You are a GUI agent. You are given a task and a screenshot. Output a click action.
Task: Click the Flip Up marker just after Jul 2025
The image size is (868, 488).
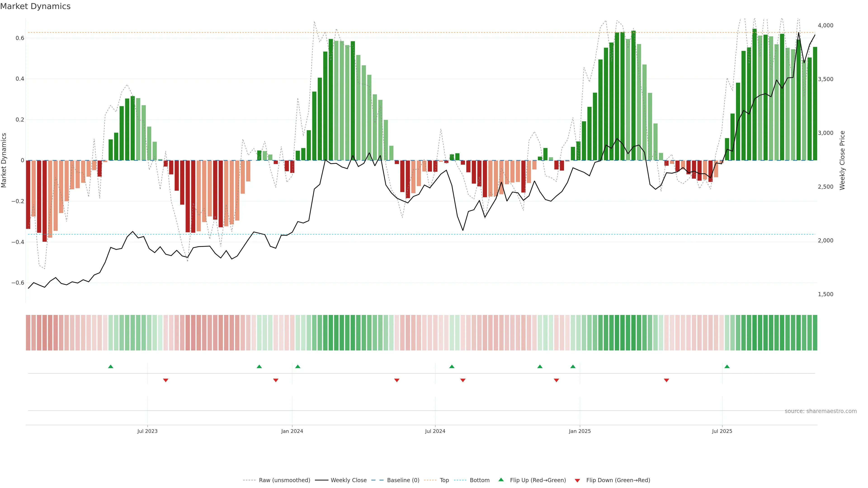(x=727, y=366)
